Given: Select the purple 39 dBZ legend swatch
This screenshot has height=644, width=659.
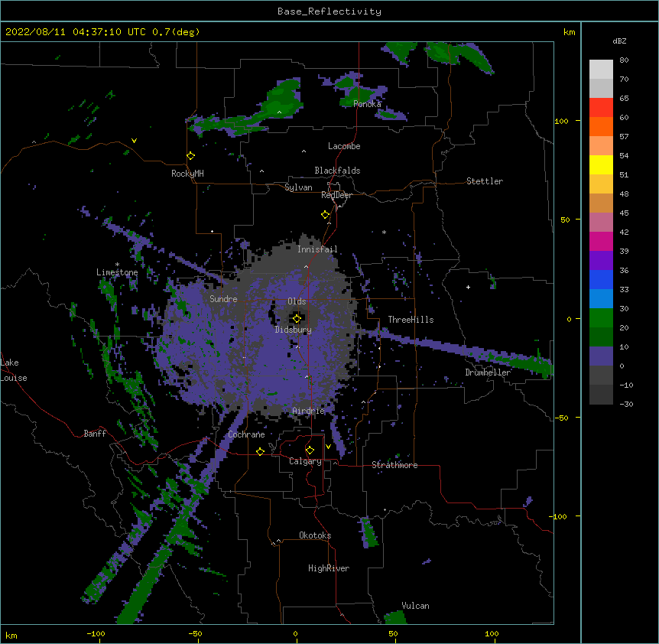Looking at the screenshot, I should 601,260.
